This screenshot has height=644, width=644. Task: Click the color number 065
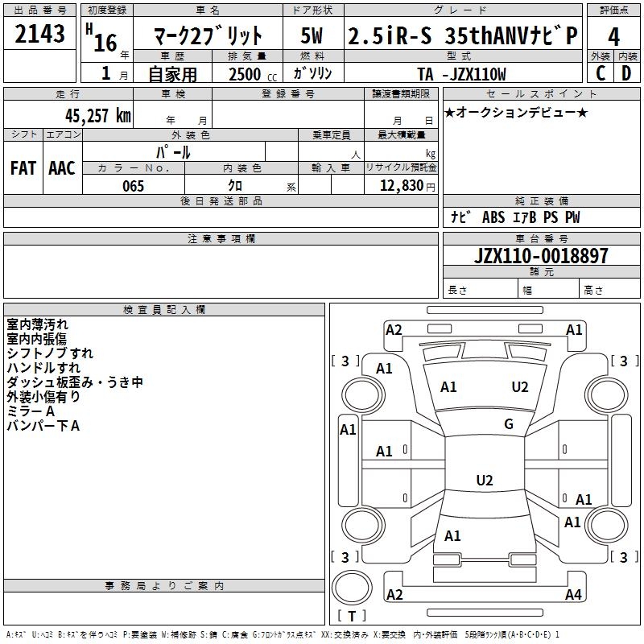point(133,186)
